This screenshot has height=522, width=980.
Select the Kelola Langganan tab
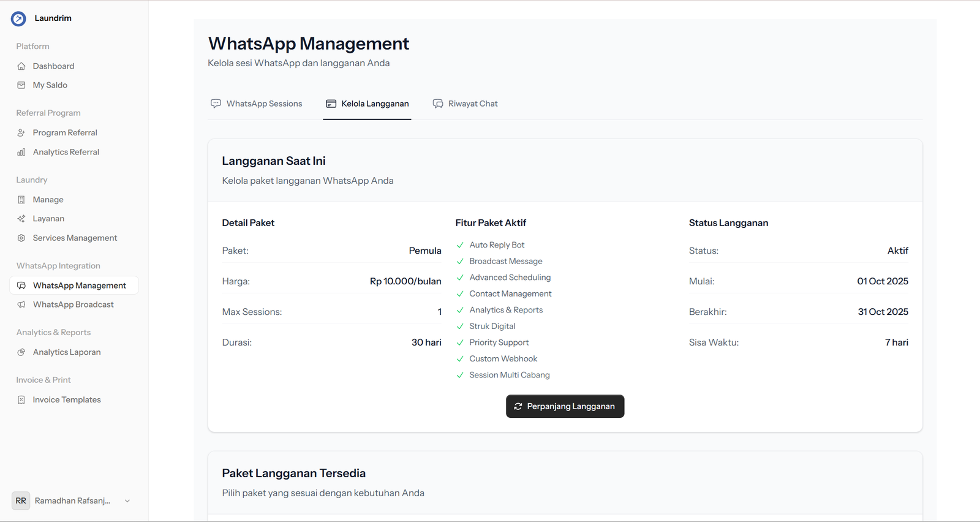click(x=367, y=104)
